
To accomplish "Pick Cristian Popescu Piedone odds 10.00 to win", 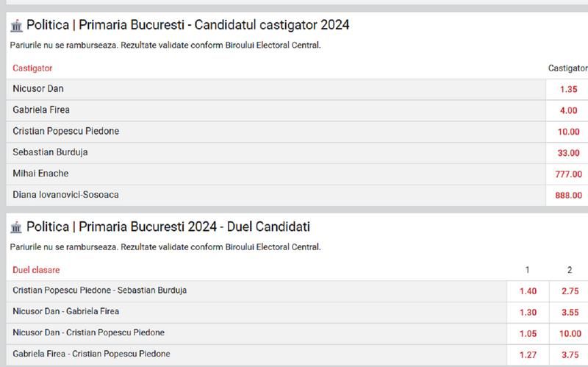I will [x=567, y=132].
